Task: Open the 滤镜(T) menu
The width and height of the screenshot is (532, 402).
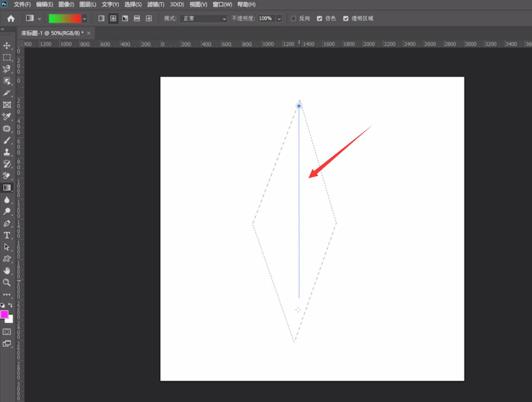Action: [x=155, y=4]
